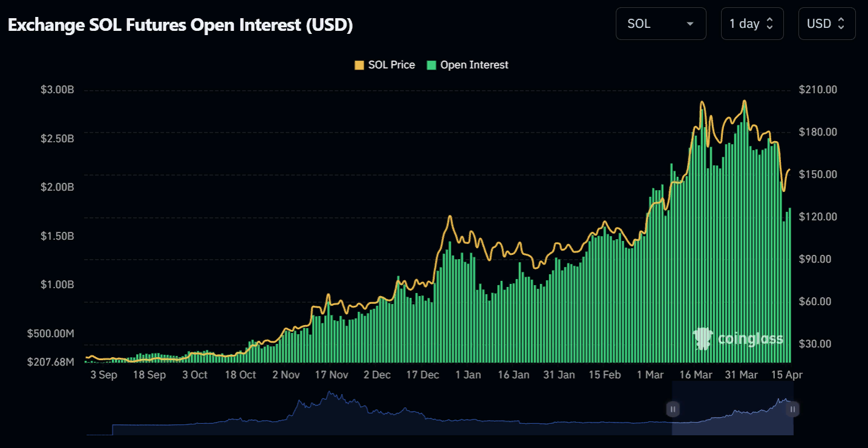Toggle the Open Interest legend label
Screen dimensions: 868x448
[474, 65]
